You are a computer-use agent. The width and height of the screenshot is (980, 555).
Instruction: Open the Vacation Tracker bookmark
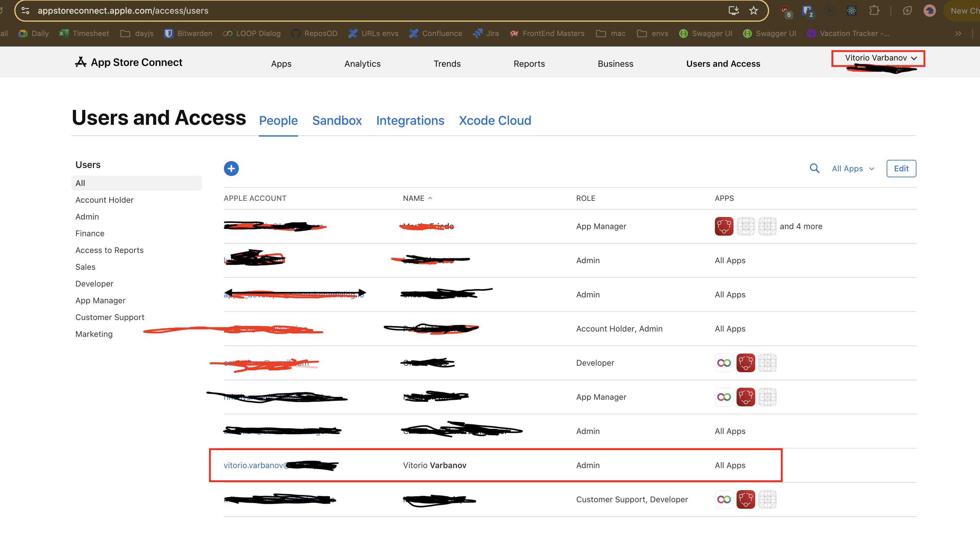click(848, 34)
